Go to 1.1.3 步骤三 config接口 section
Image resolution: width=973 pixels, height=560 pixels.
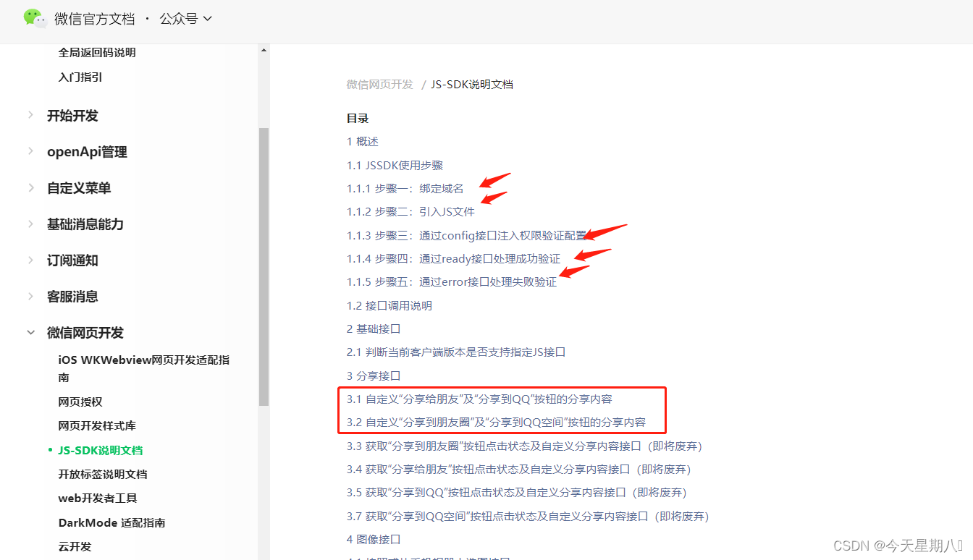coord(467,235)
